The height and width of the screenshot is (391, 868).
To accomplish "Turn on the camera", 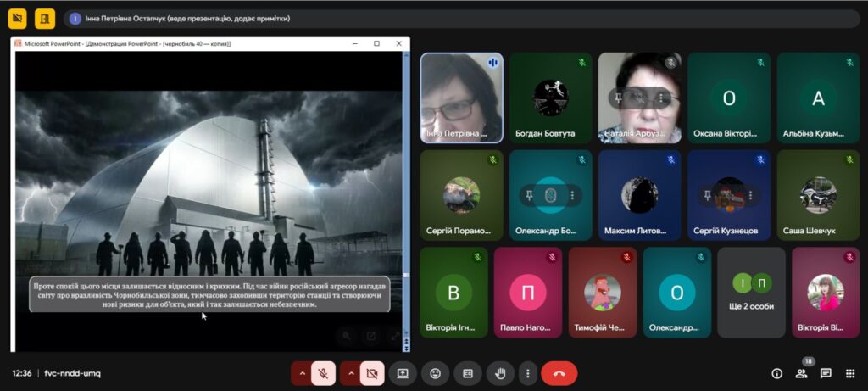I will click(371, 373).
